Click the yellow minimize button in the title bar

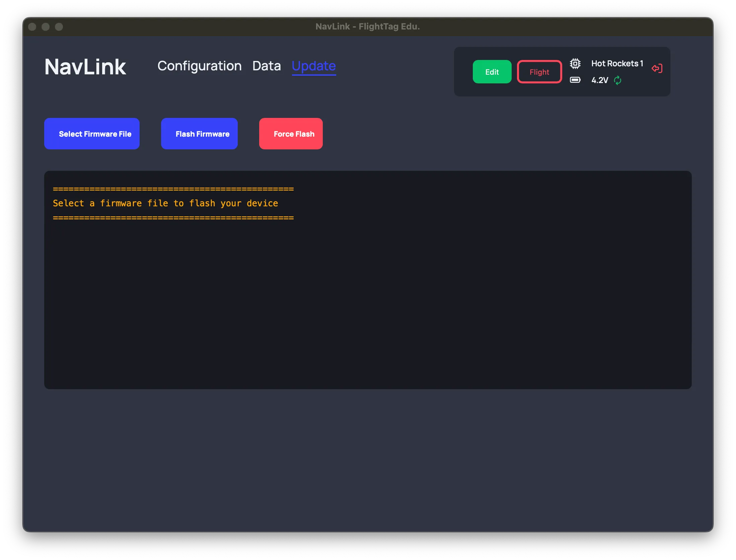click(45, 27)
